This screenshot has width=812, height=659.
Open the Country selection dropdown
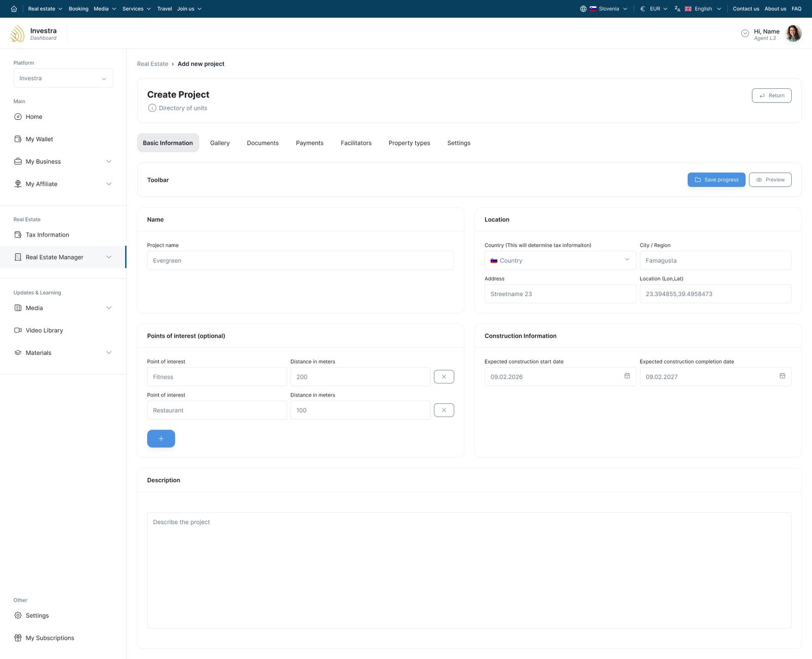pos(560,260)
